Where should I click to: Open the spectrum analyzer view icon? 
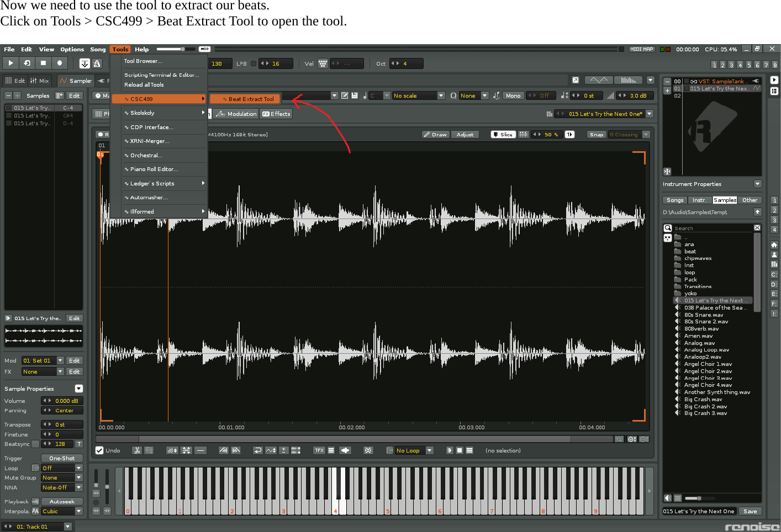(628, 79)
